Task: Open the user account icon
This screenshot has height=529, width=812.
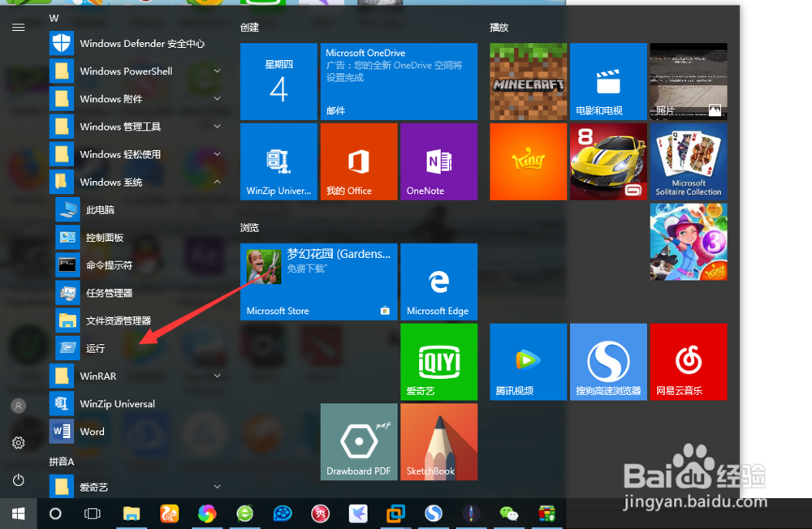Action: (x=19, y=406)
